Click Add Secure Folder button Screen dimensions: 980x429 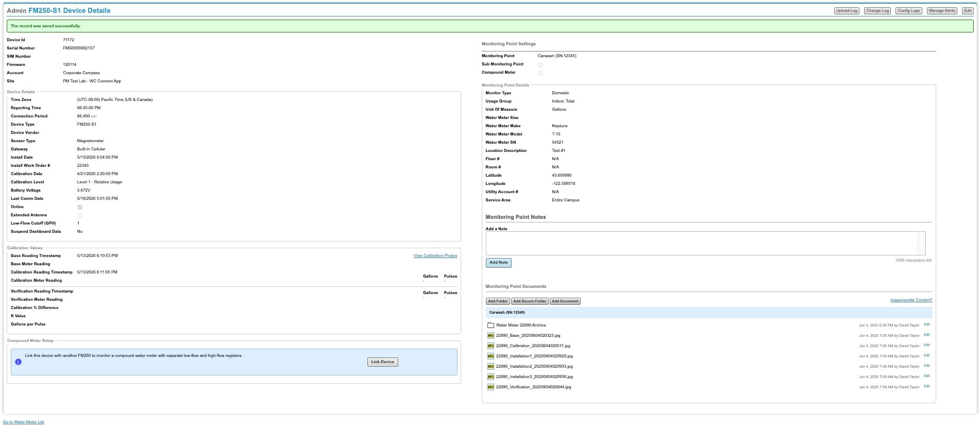tap(530, 301)
